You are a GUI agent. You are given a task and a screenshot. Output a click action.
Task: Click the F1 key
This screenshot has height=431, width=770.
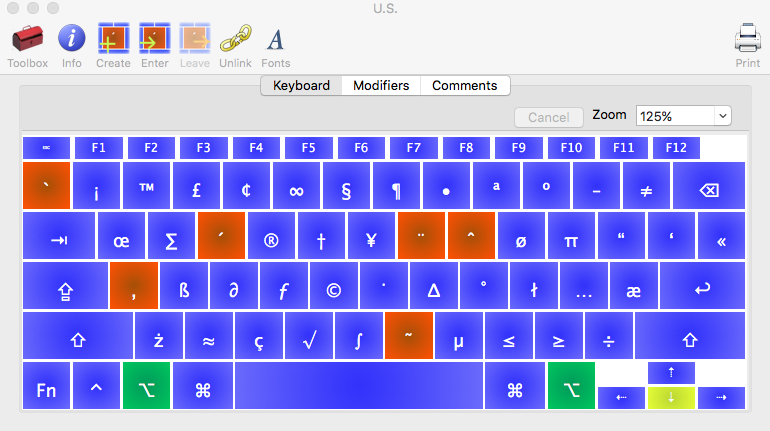coord(99,148)
